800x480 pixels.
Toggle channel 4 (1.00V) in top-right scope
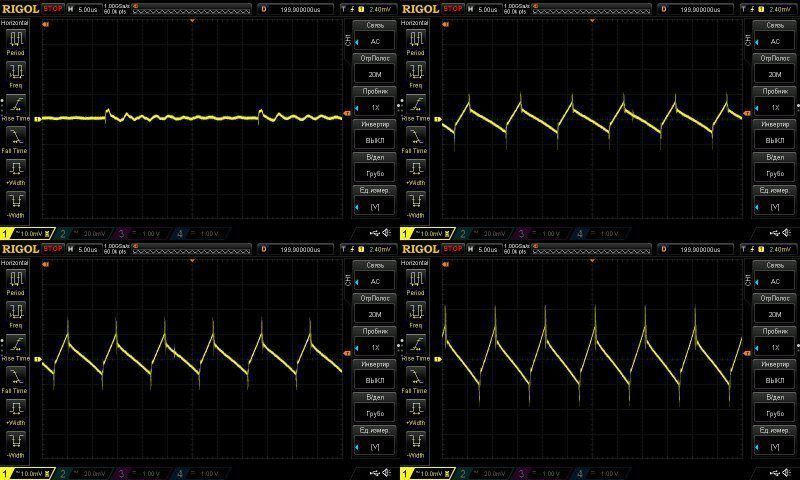(599, 234)
